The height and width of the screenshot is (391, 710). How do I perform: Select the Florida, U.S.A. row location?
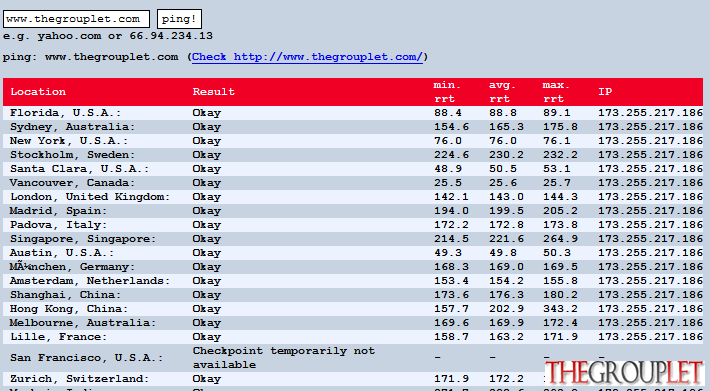coord(66,113)
